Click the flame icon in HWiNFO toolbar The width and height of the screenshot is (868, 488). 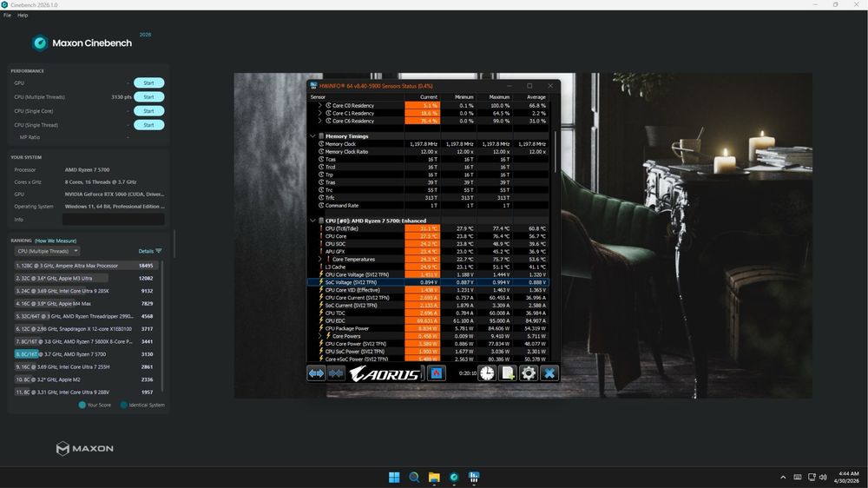(437, 373)
